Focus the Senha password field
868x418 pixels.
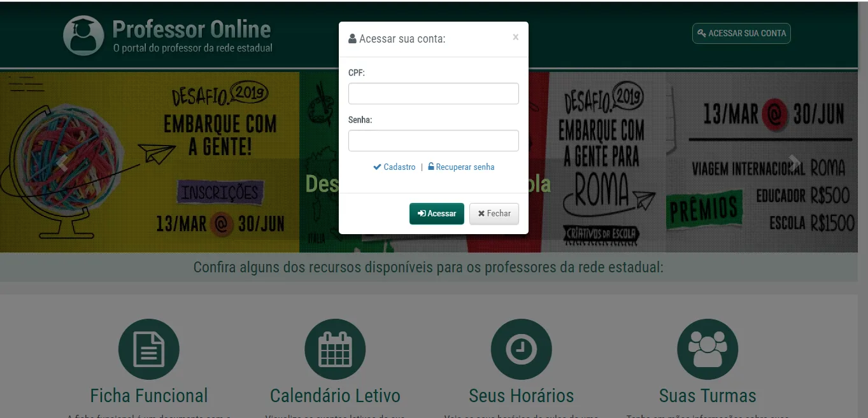coord(433,141)
